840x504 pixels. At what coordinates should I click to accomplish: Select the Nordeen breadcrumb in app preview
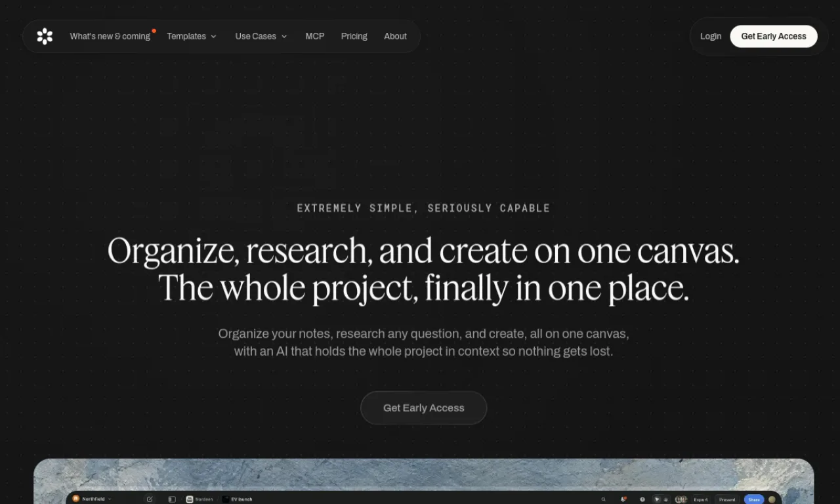tap(199, 499)
